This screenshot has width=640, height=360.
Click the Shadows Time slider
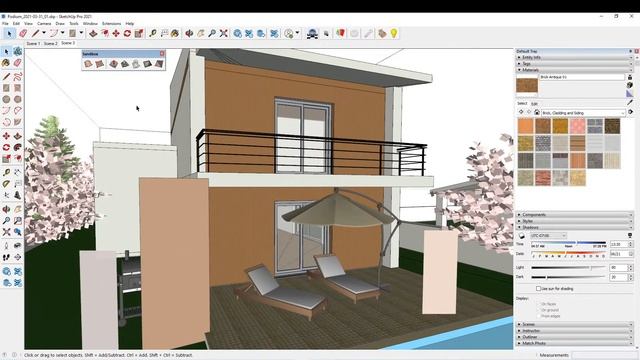(x=569, y=244)
